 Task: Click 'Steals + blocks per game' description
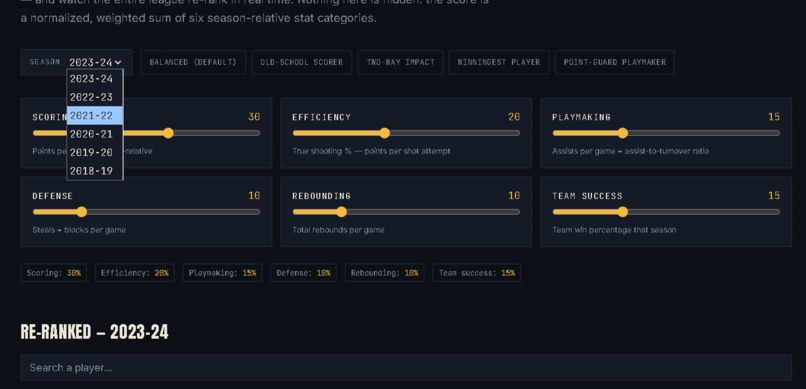pos(79,230)
